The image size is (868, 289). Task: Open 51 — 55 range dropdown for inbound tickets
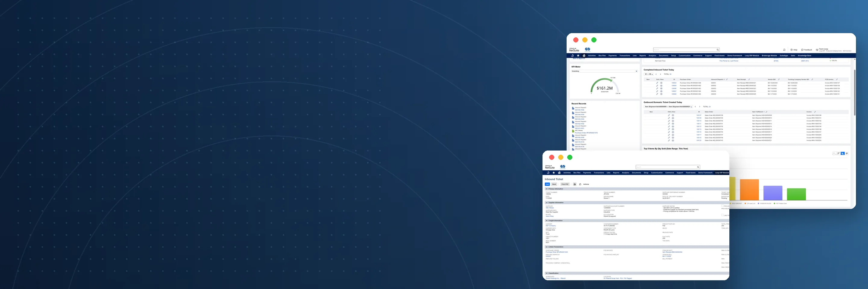point(649,74)
